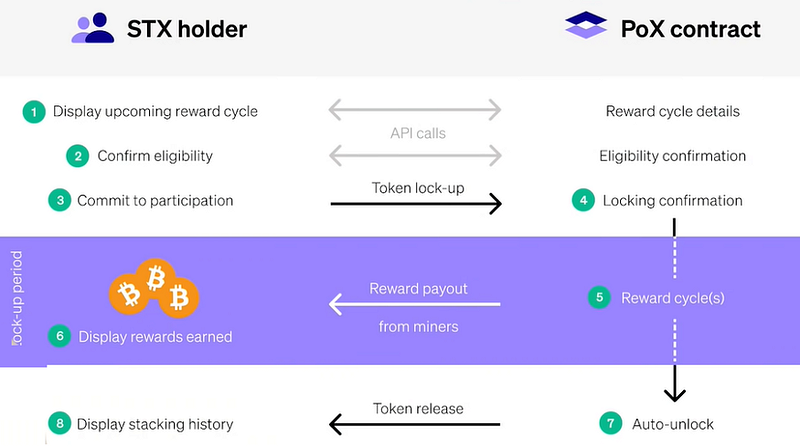The width and height of the screenshot is (800, 447).
Task: Click the green step 2 circle
Action: 78,156
